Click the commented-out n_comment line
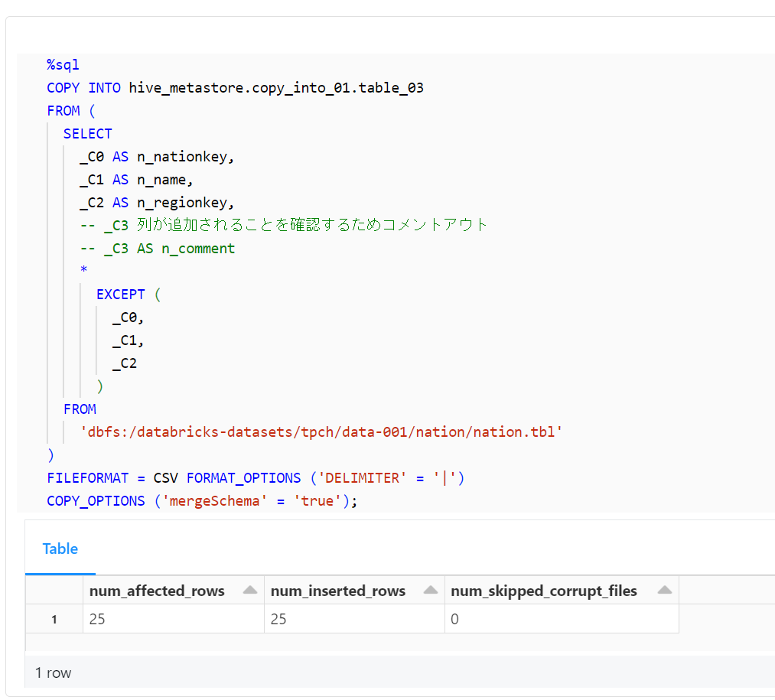 point(158,249)
